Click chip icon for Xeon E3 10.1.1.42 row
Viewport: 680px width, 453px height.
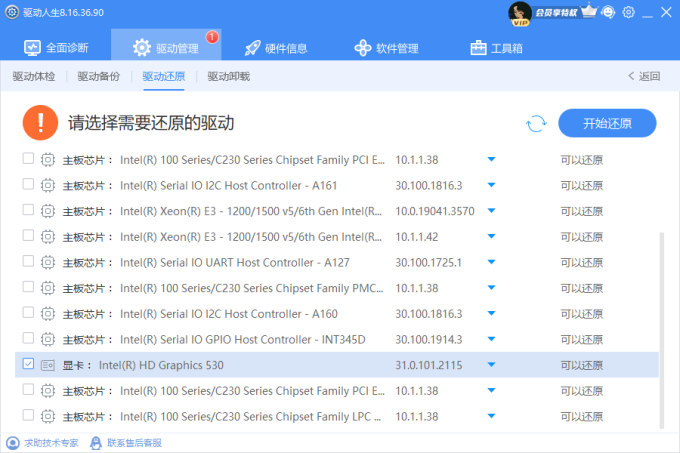point(48,237)
